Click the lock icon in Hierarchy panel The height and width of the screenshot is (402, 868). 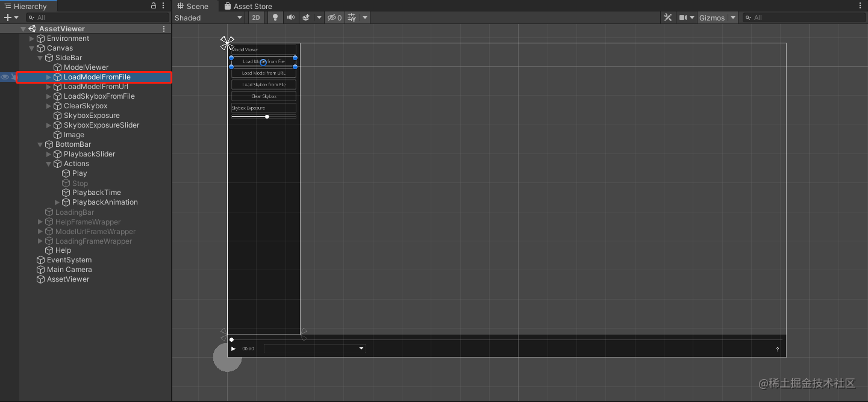tap(153, 5)
